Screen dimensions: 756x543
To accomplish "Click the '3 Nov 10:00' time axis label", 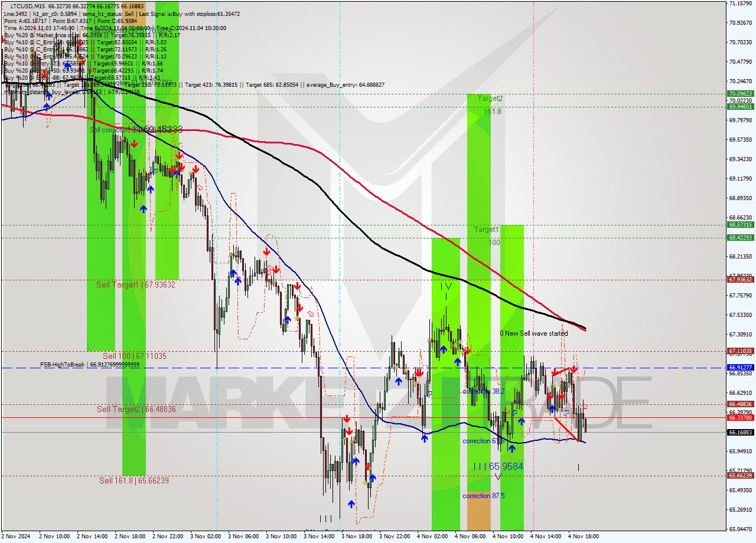I will 281,537.
